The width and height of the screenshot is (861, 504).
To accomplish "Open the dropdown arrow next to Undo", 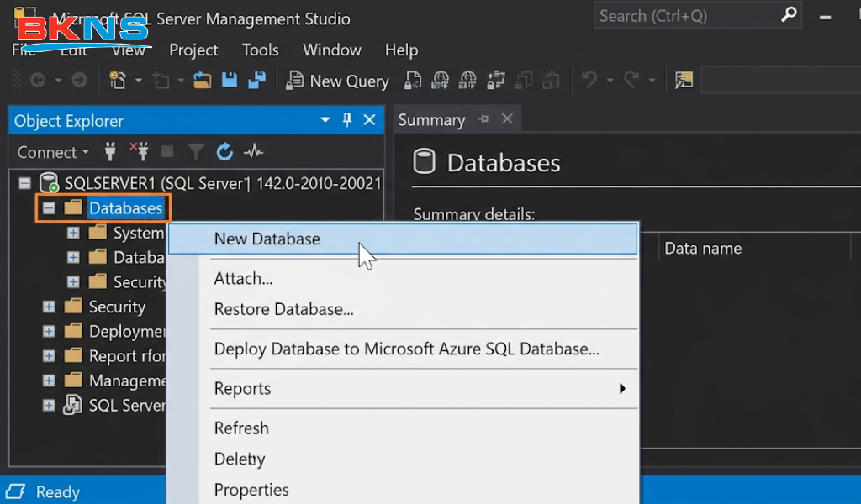I will 610,81.
